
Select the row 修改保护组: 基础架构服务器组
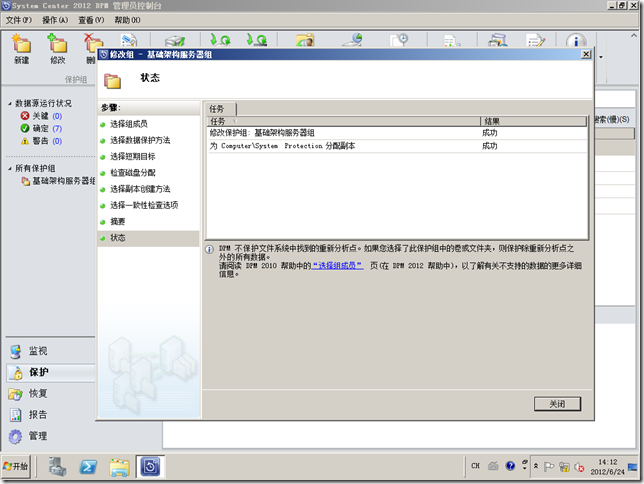(397, 133)
